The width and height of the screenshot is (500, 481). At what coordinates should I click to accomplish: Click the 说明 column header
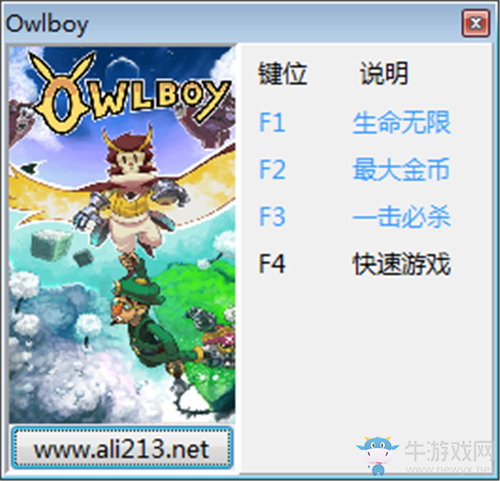point(384,73)
